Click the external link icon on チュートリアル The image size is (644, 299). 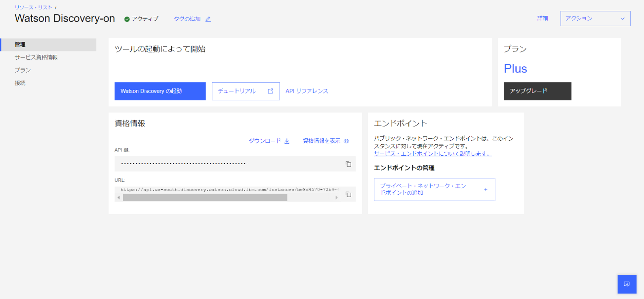271,91
